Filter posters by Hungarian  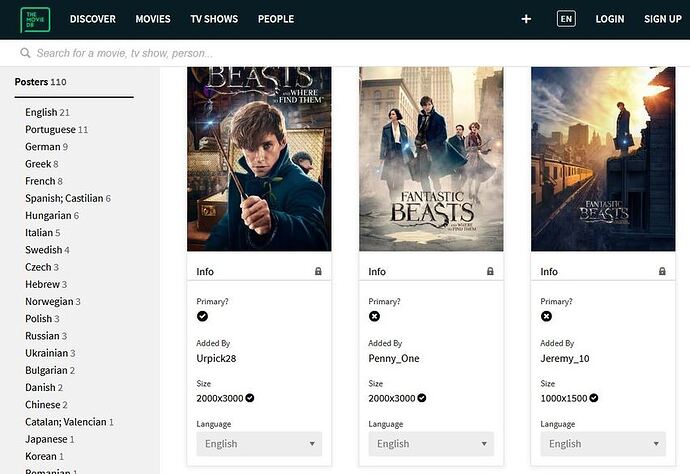coord(52,215)
